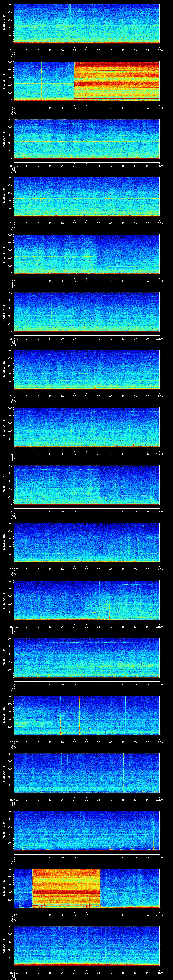
Task: Select the spectrogram plot starting at 3:14:00
Action: click(x=87, y=24)
